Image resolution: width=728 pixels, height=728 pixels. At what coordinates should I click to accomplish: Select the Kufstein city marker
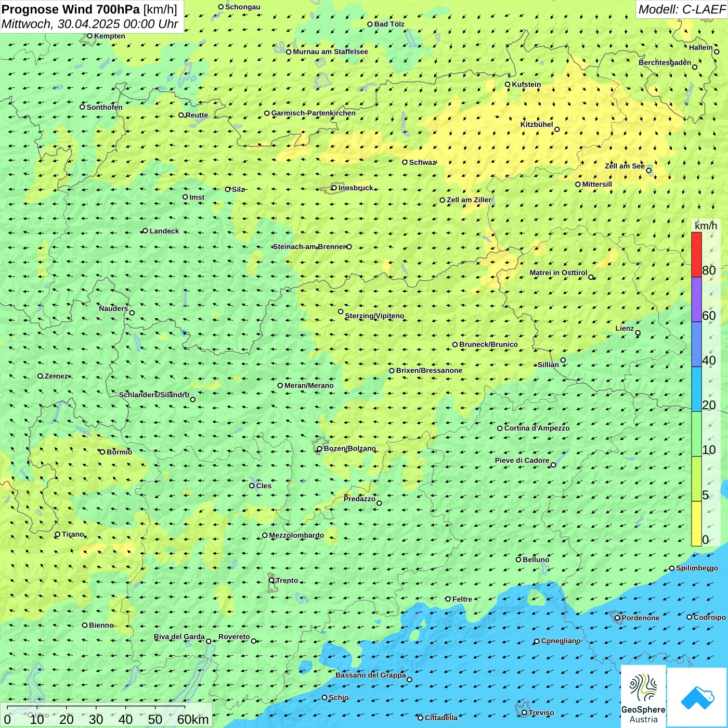[508, 84]
